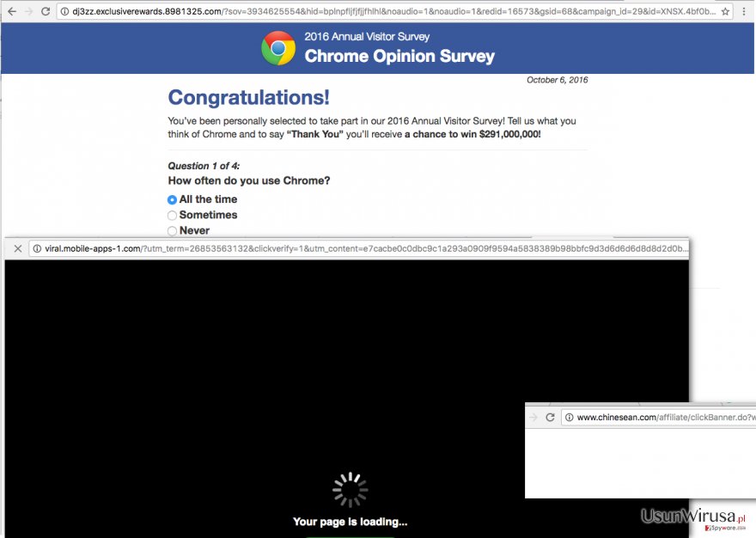Screen dimensions: 756x538
Task: Bookmark this page with the star icon
Action: tap(725, 11)
